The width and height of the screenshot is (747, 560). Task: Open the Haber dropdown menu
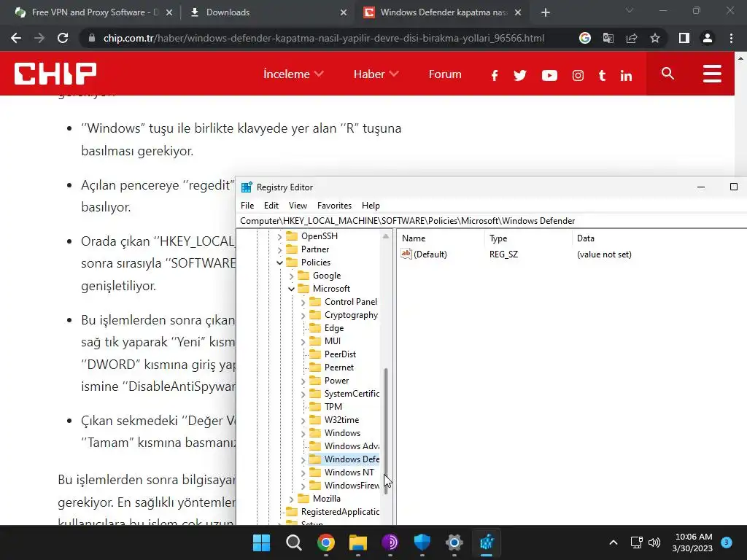click(x=376, y=74)
